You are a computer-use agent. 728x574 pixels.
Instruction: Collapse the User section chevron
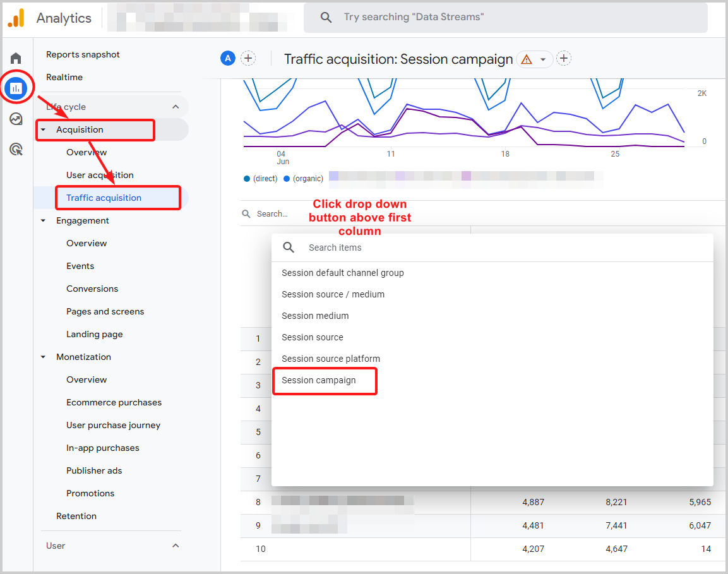coord(176,546)
